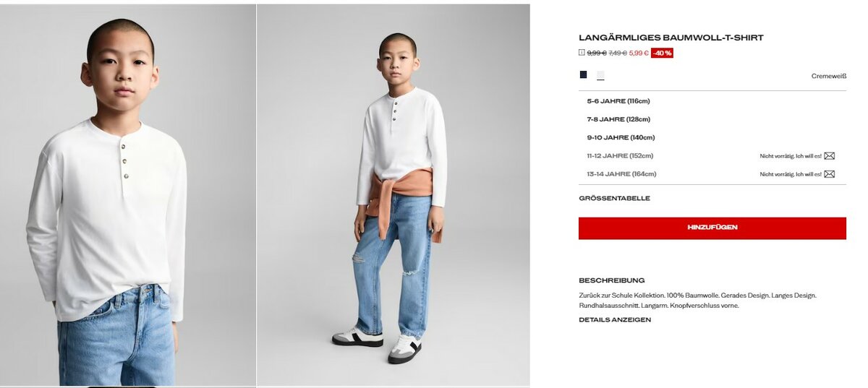Select the navy blue color swatch
The height and width of the screenshot is (388, 868).
click(x=583, y=74)
